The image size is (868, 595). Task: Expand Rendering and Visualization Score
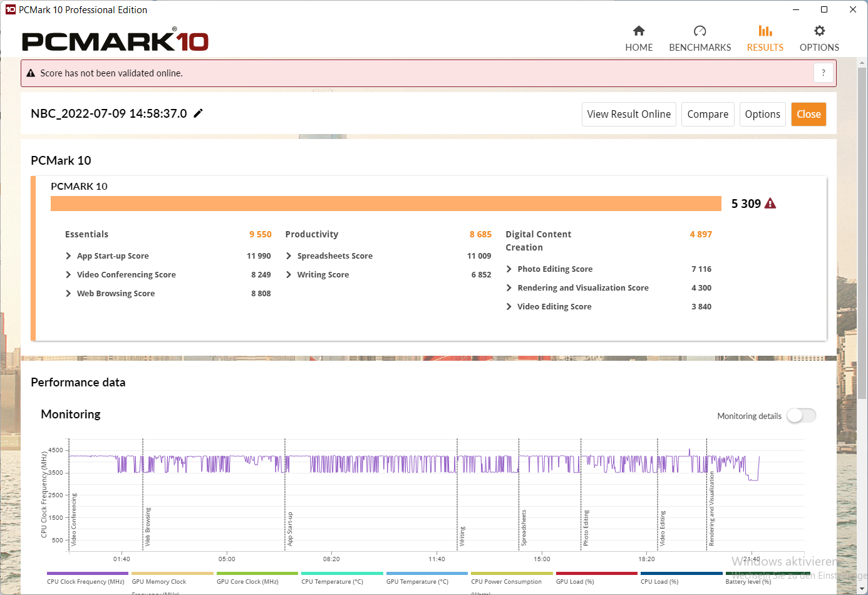[x=509, y=288]
